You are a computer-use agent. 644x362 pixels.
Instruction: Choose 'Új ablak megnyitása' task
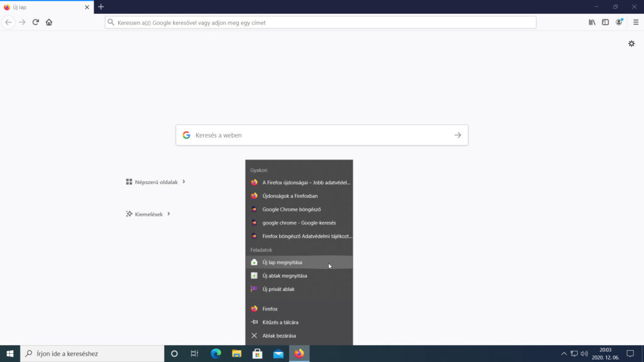pos(299,276)
